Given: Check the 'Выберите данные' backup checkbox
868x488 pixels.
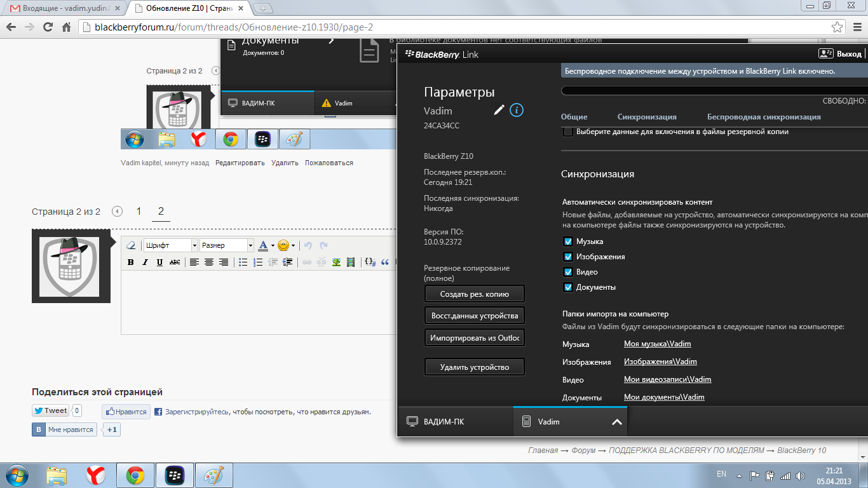Looking at the screenshot, I should tap(568, 132).
